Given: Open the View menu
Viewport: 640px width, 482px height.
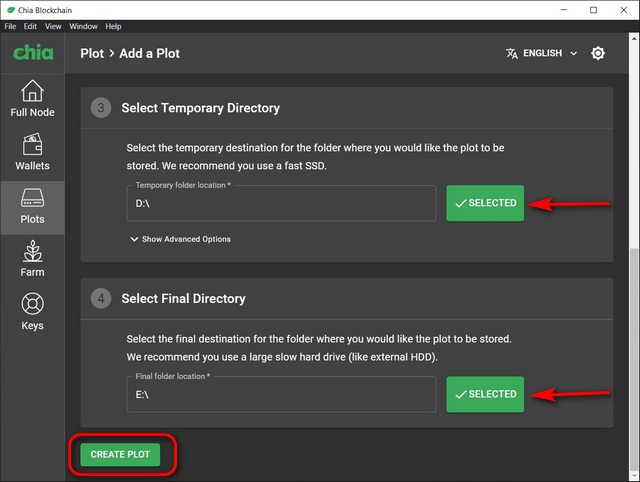Looking at the screenshot, I should [53, 26].
